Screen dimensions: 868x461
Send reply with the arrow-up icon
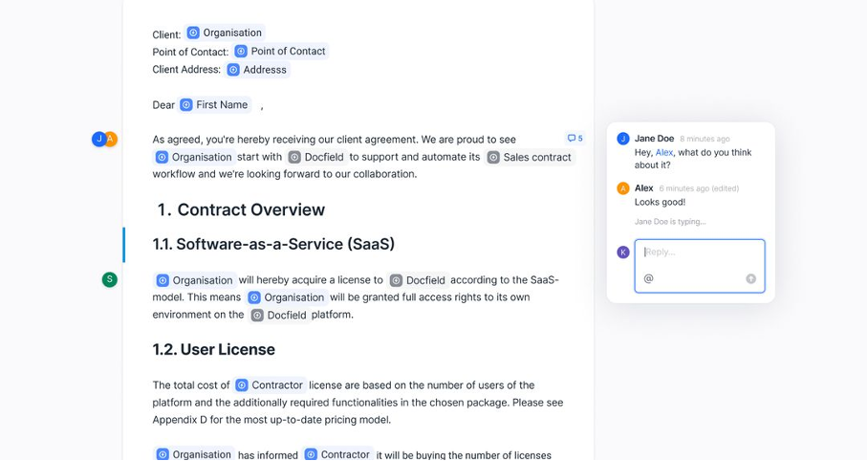[750, 278]
